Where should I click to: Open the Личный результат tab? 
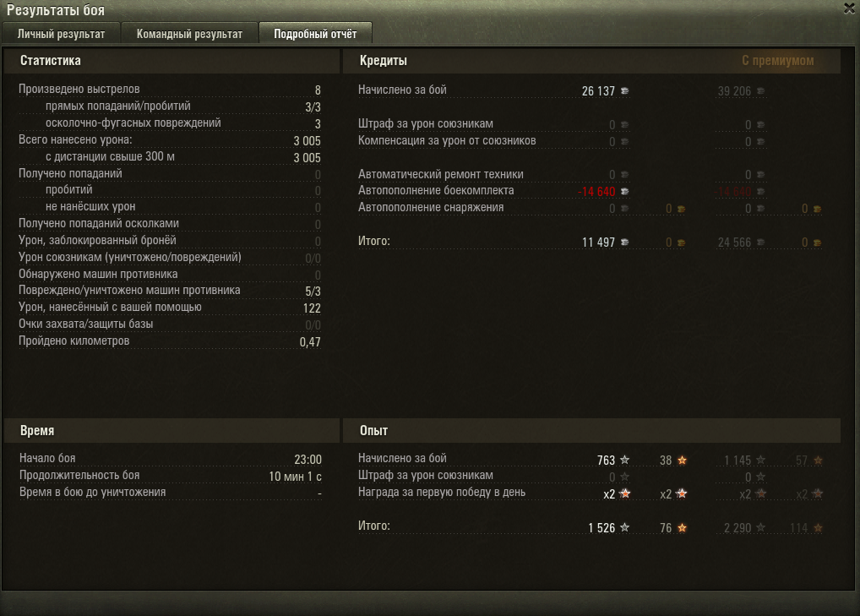coord(61,34)
